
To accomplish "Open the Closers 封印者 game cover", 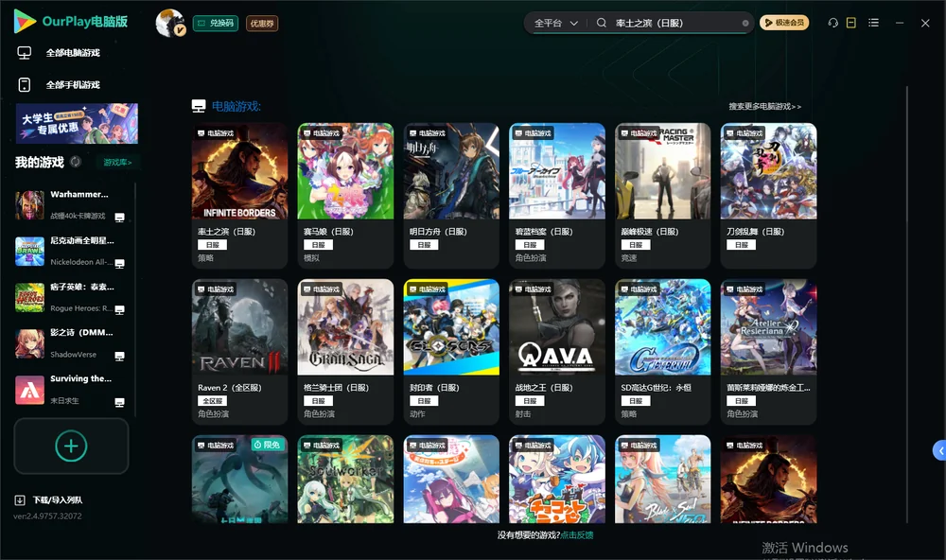I will pos(451,327).
